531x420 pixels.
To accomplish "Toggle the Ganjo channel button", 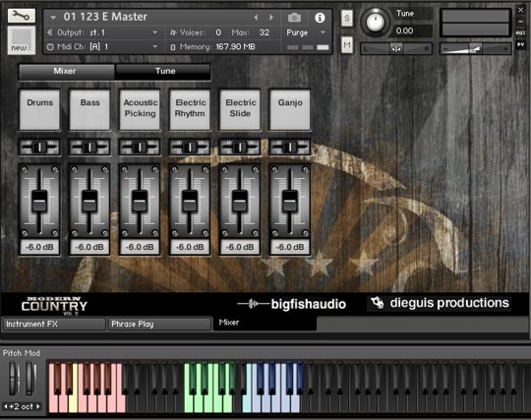I will point(290,109).
